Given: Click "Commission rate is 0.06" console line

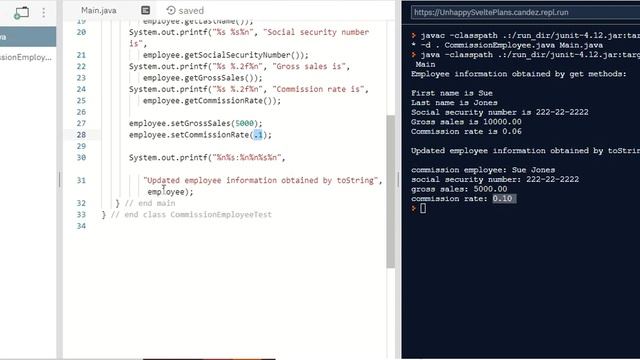Looking at the screenshot, I should [466, 131].
